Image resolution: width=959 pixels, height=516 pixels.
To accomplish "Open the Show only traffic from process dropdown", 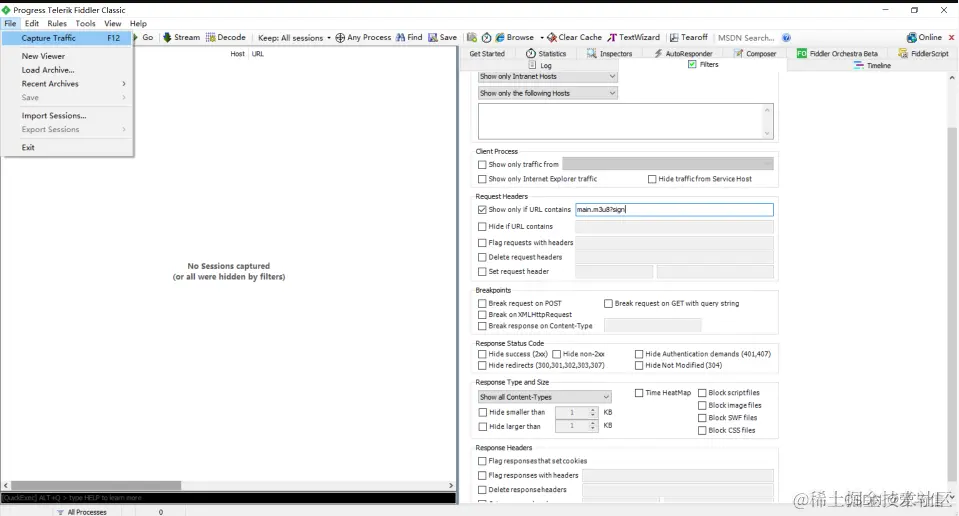I will (x=668, y=164).
